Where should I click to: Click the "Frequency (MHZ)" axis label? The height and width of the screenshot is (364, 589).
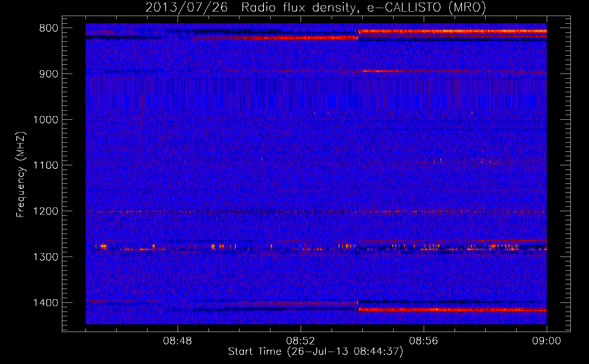click(21, 175)
